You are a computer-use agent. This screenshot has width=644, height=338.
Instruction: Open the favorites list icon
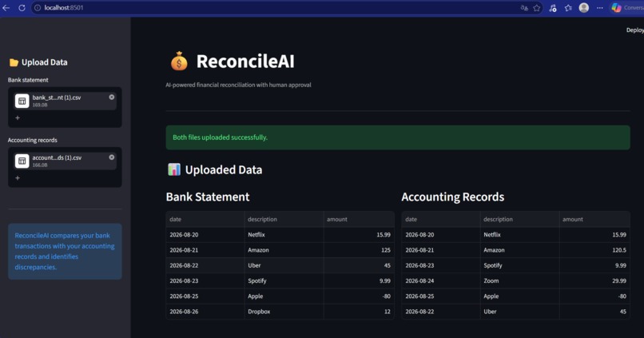pos(568,8)
